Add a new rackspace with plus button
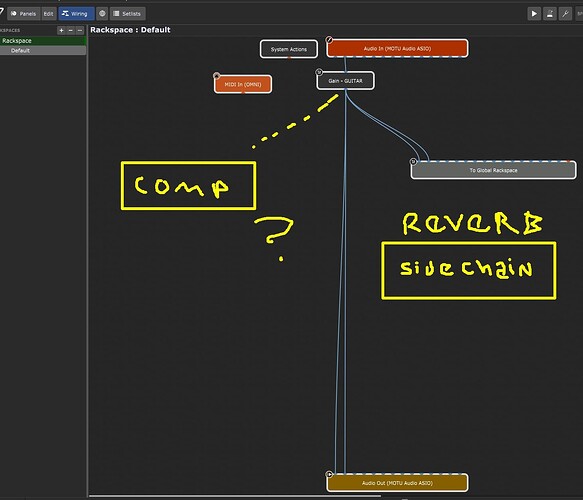The image size is (583, 500). click(x=61, y=30)
